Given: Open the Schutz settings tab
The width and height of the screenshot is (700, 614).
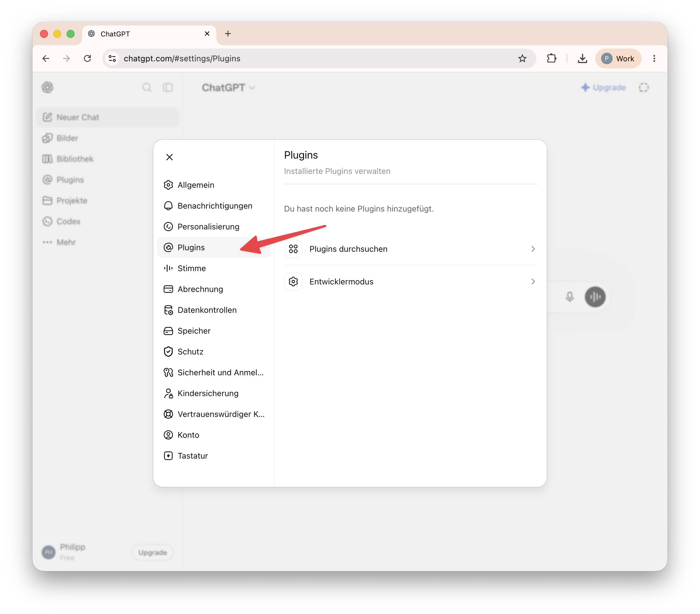Looking at the screenshot, I should [213, 352].
